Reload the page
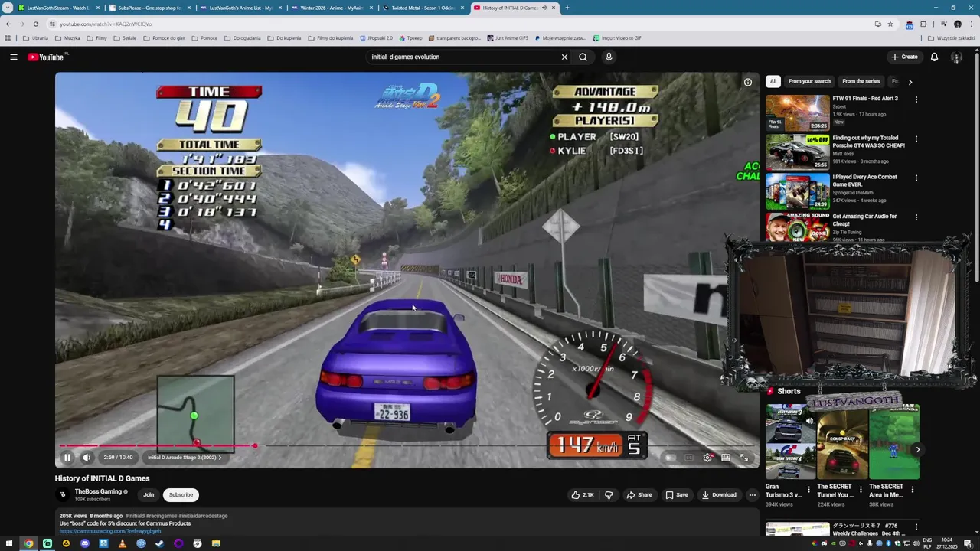Viewport: 980px width, 551px height. click(x=35, y=24)
